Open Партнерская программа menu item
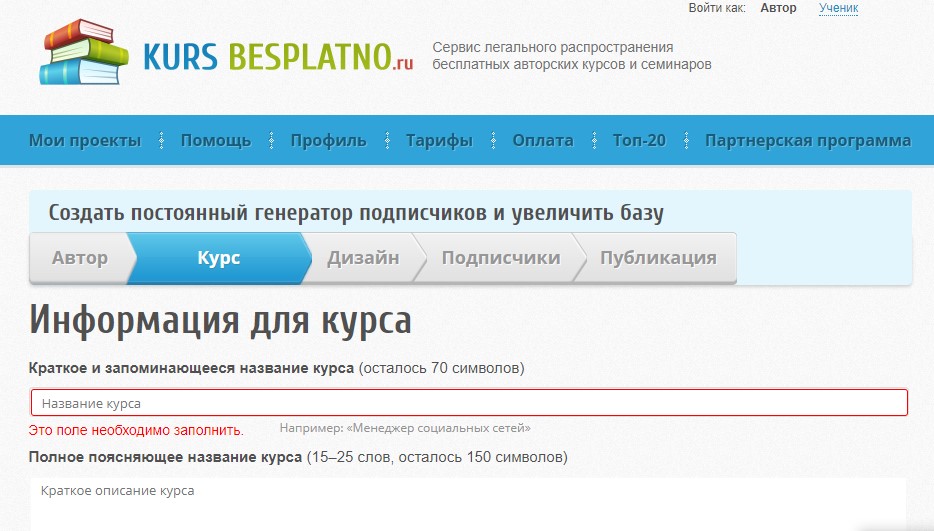934x531 pixels. point(808,141)
